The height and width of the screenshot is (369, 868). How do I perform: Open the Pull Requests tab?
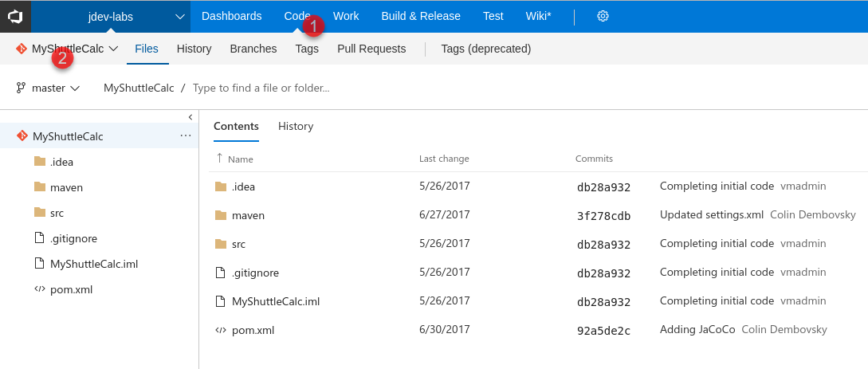coord(371,49)
